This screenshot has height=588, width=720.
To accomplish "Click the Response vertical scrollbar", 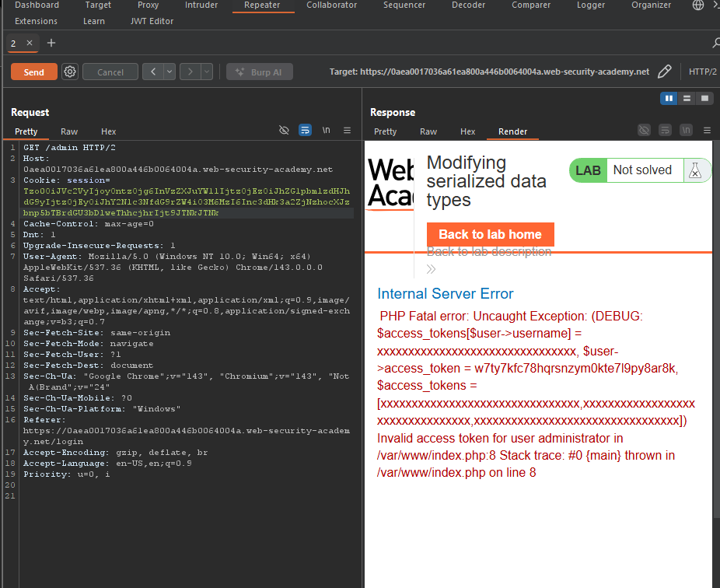I will [x=716, y=329].
